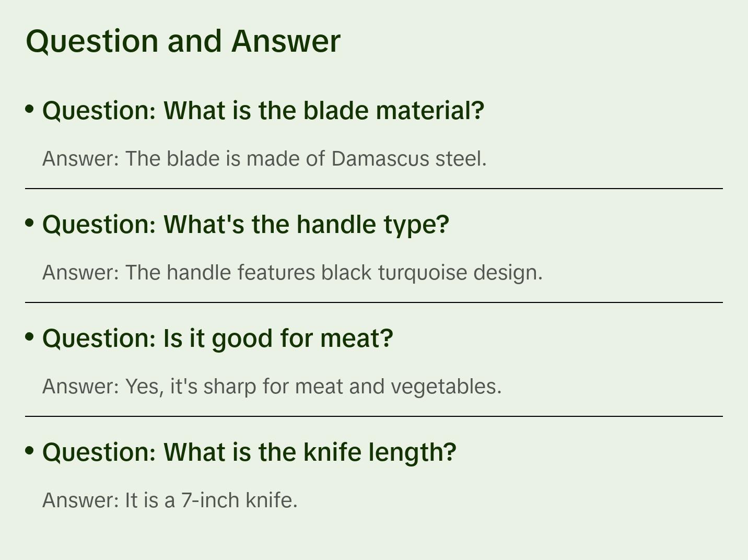
Task: Click the answer about the handle design
Action: tap(293, 272)
